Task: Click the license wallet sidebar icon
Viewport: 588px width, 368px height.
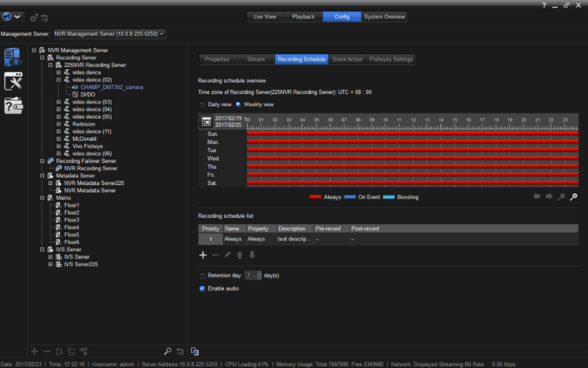Action: 13,105
